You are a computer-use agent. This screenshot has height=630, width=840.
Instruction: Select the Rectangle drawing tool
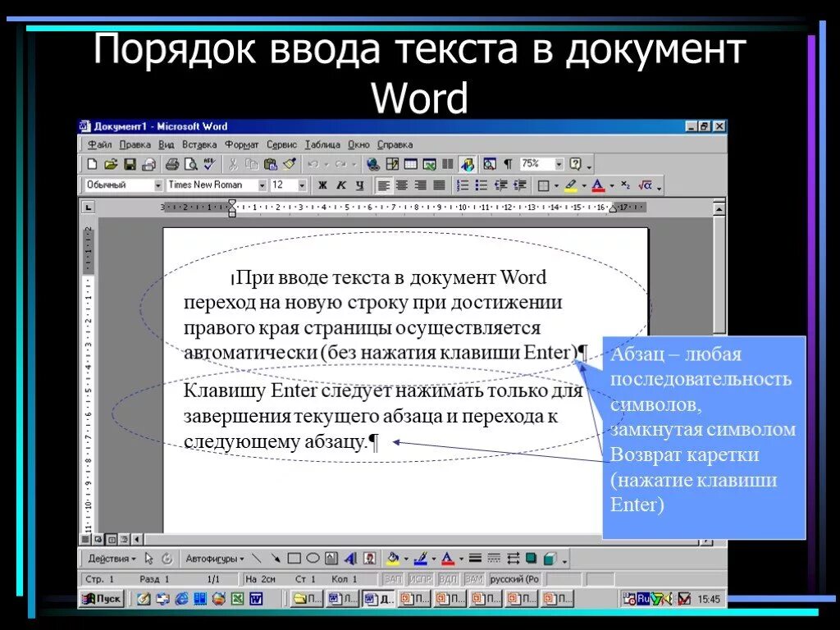294,559
